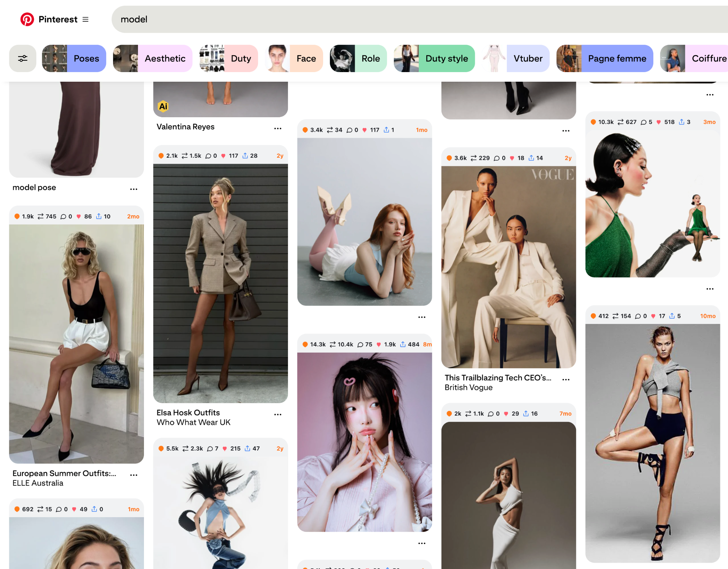Open 'This Trailblazing Tech CEO's...' title link
The width and height of the screenshot is (728, 569).
click(x=498, y=378)
